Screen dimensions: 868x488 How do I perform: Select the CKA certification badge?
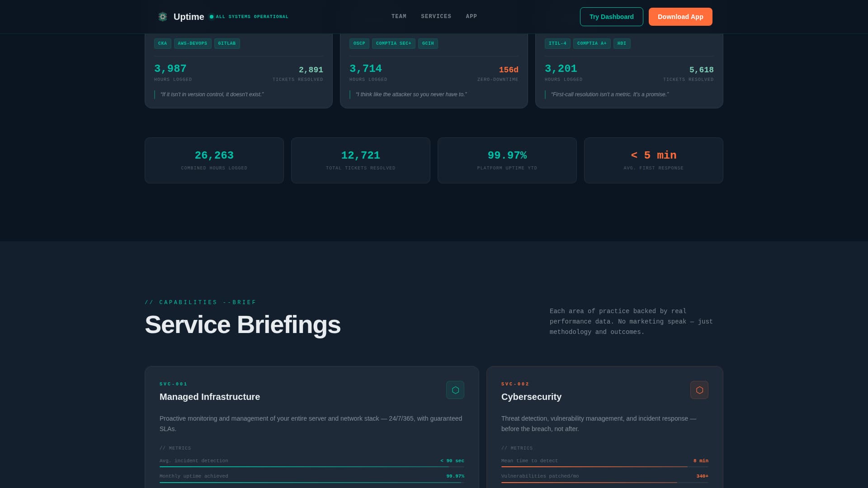[162, 43]
